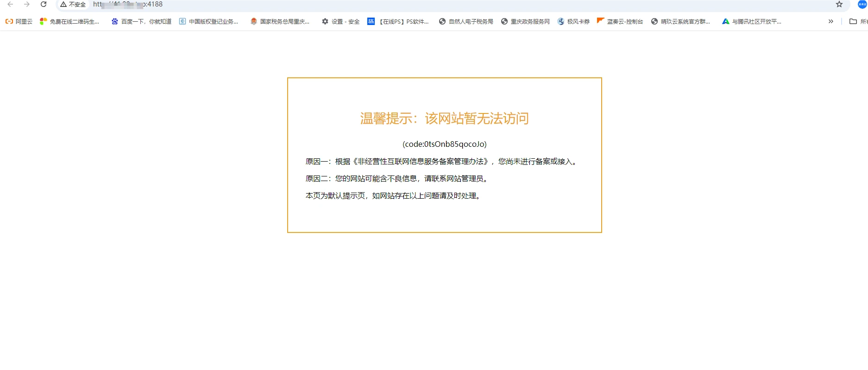
Task: Open the 蓝奏云-控制台 bookmark
Action: click(x=620, y=21)
